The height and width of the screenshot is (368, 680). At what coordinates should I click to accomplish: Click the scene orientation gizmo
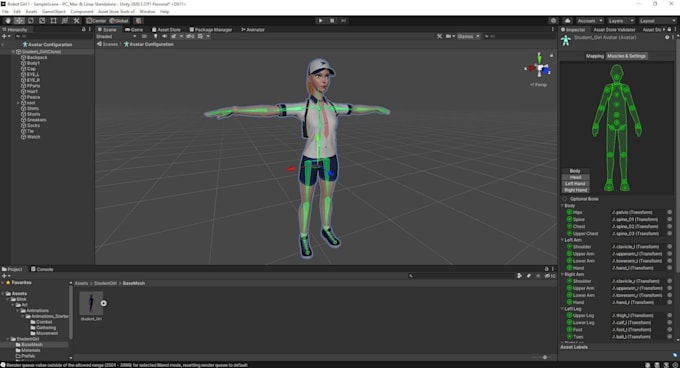click(x=539, y=68)
